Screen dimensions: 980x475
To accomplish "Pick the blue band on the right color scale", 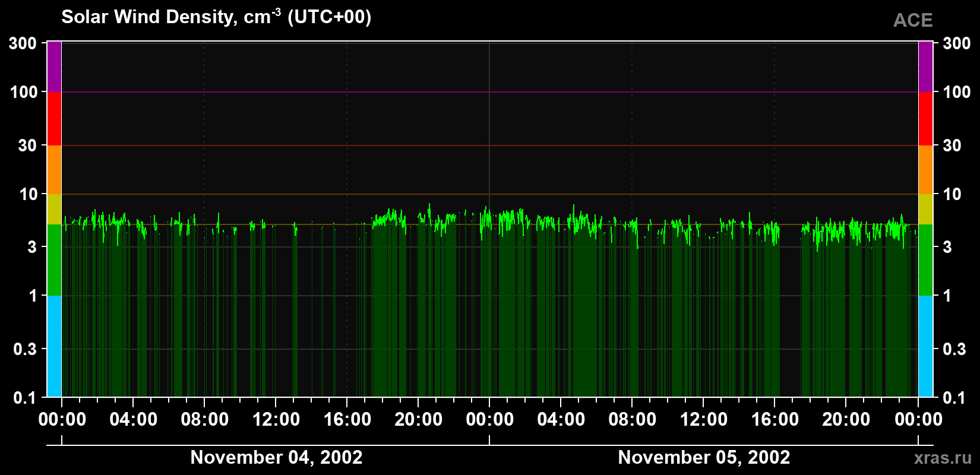I will [926, 346].
